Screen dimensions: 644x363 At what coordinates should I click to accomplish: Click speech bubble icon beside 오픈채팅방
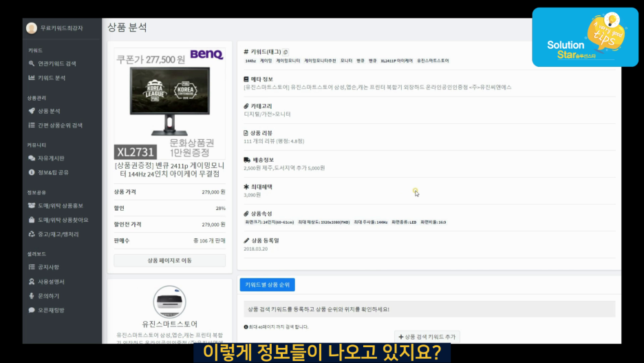(x=32, y=310)
